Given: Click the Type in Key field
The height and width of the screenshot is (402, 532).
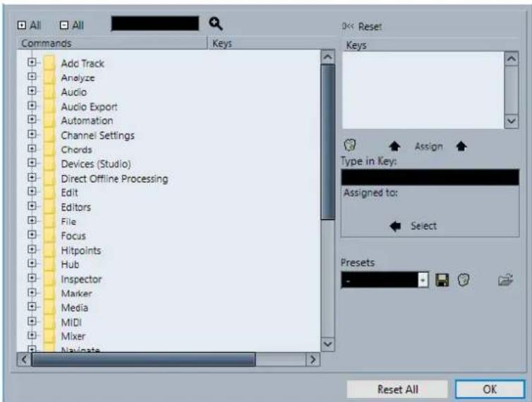Looking at the screenshot, I should tap(430, 177).
